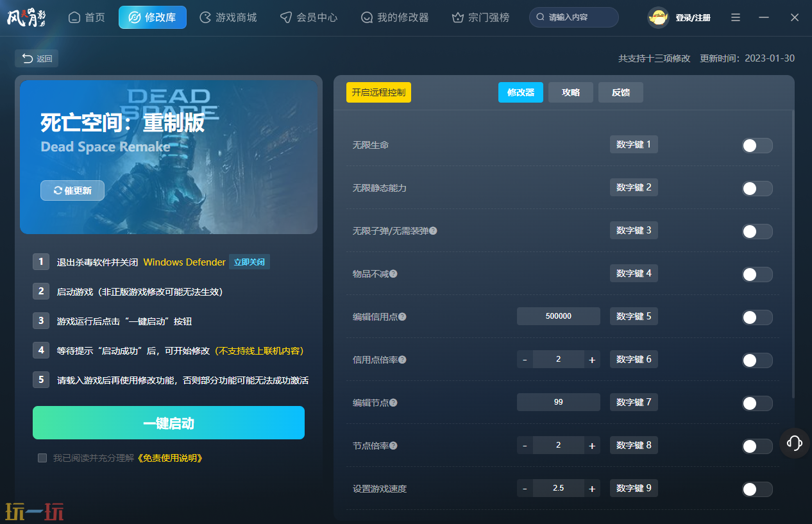Click 登录/注册 link

click(693, 18)
